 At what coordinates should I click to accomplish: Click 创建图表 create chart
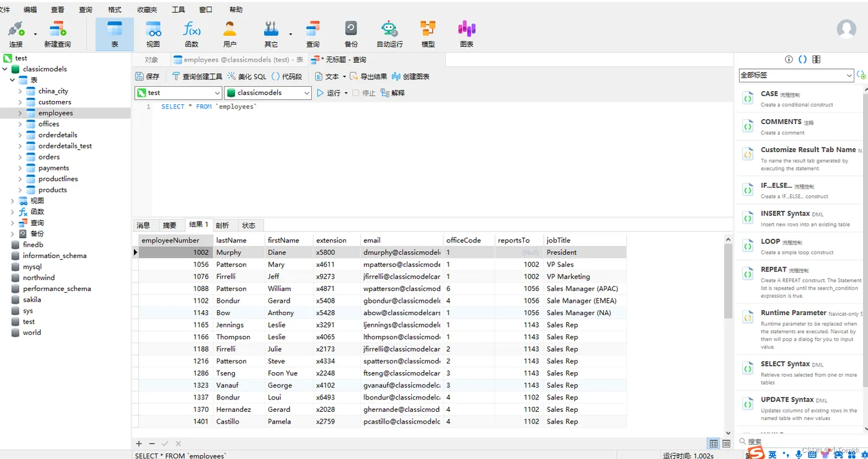click(410, 76)
